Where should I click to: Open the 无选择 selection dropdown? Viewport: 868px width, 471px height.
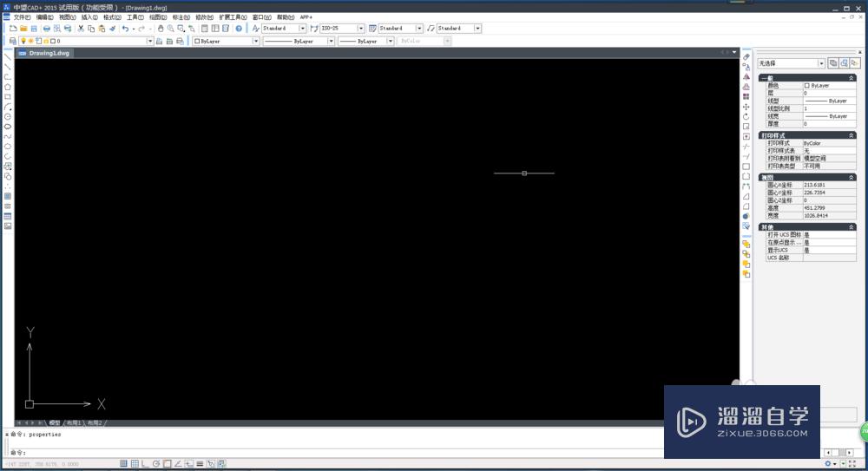pos(821,63)
